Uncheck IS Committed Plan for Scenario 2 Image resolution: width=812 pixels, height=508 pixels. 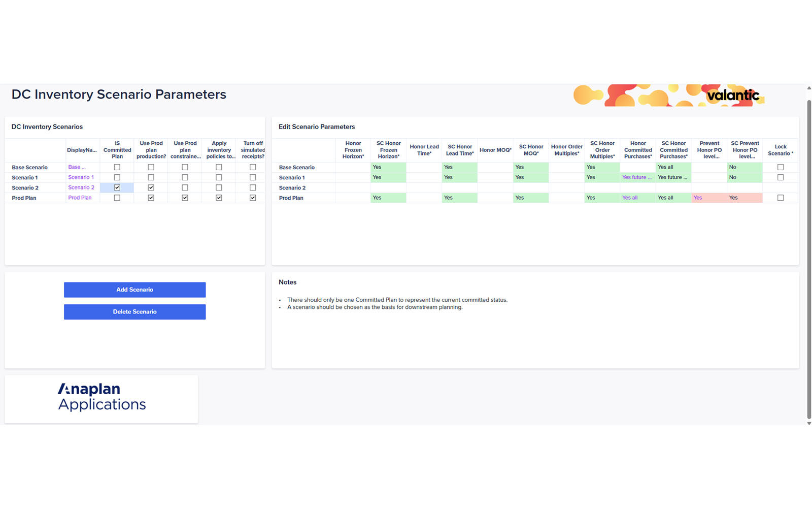(x=117, y=187)
